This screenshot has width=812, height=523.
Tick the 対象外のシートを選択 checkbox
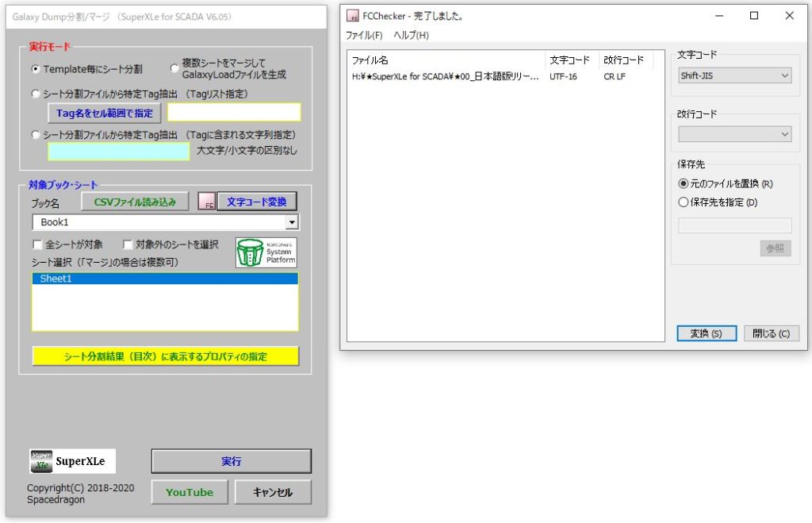pos(128,244)
